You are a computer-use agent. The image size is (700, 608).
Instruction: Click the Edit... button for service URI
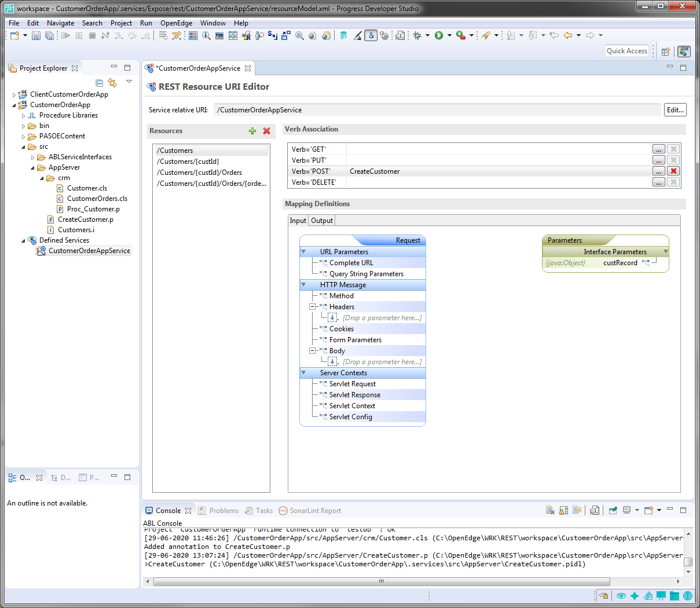(675, 110)
